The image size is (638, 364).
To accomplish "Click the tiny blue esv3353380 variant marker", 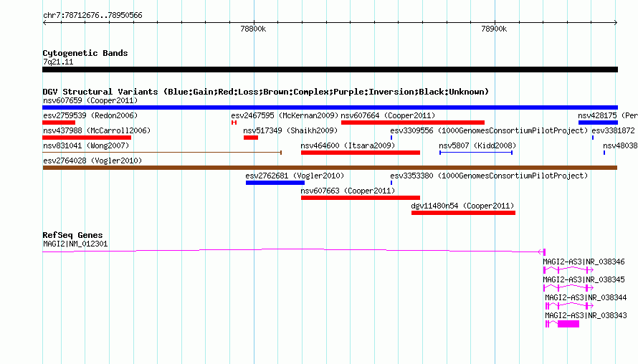I will click(391, 183).
